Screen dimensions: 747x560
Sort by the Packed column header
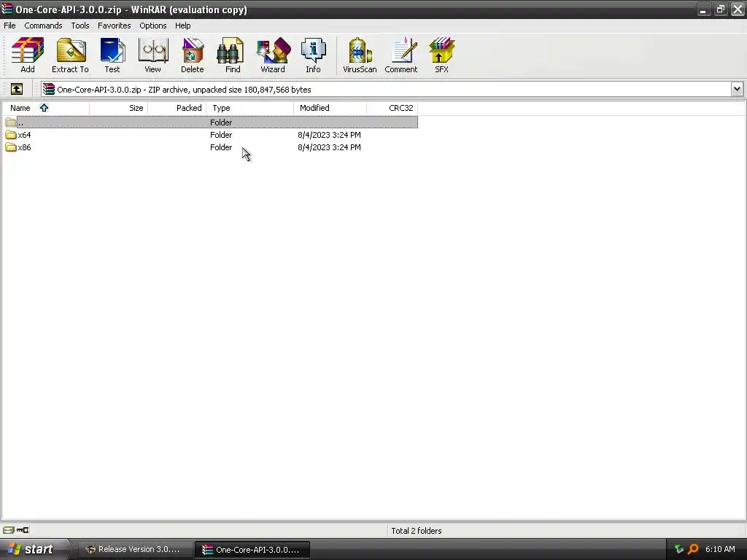177,108
